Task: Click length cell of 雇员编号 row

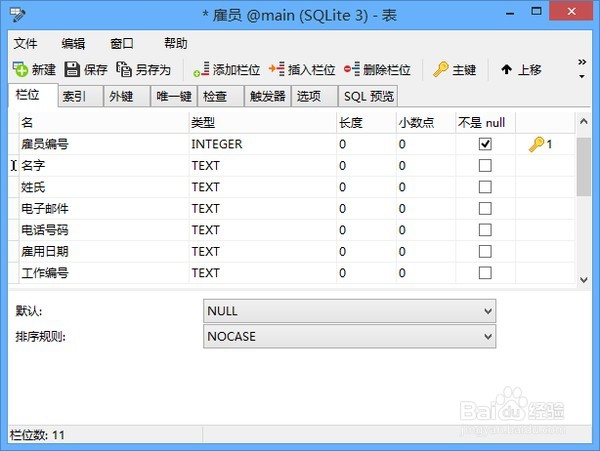Action: click(366, 144)
